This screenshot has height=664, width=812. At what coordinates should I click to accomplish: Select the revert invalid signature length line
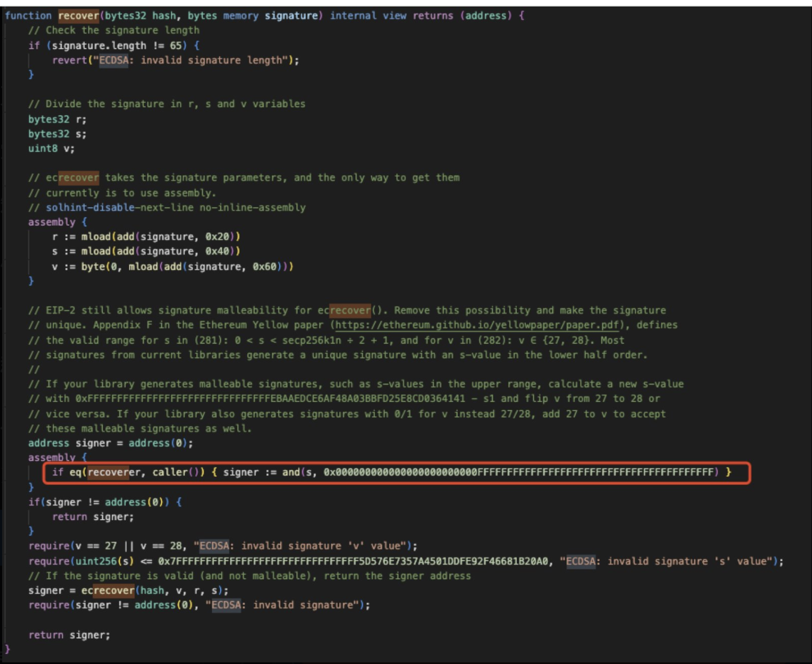[x=175, y=60]
